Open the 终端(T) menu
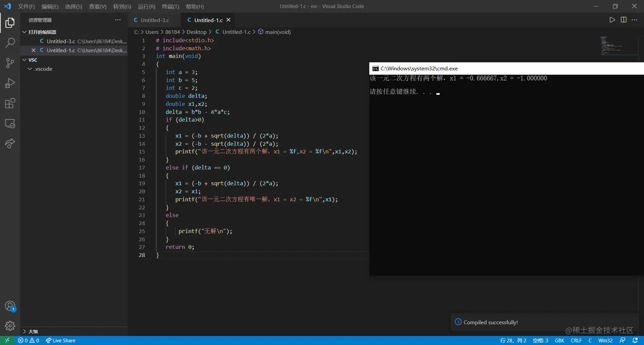This screenshot has width=644, height=345. (171, 6)
